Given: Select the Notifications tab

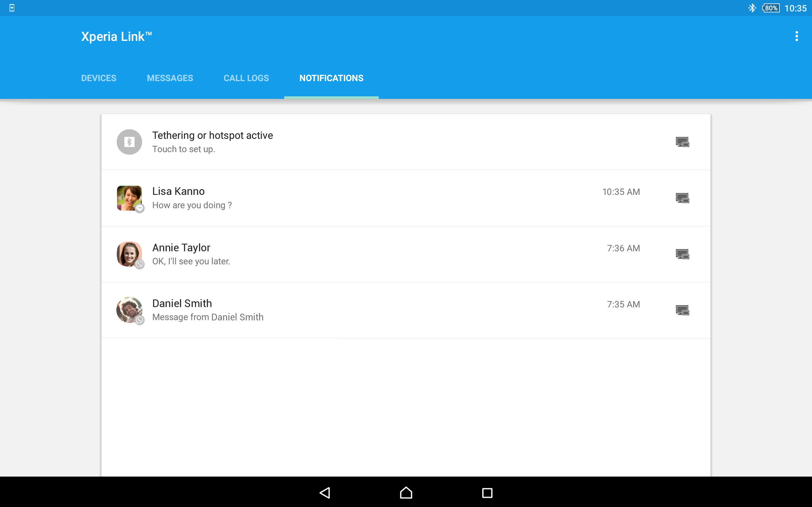Looking at the screenshot, I should click(x=331, y=78).
